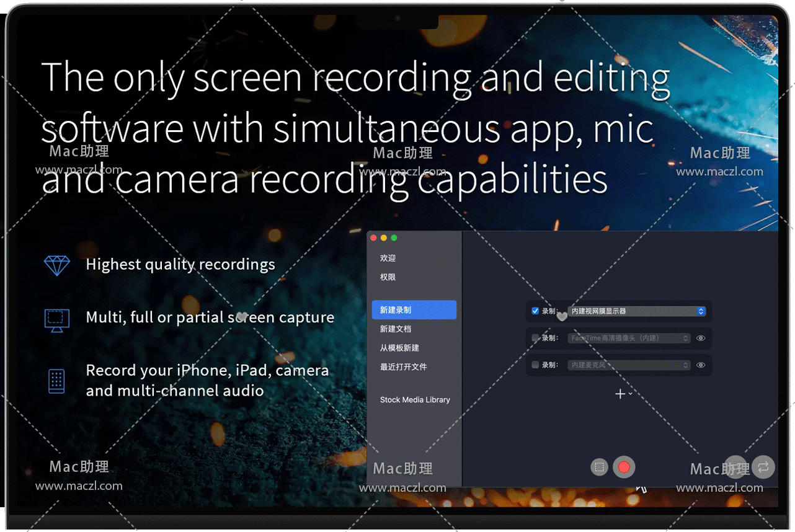Open Stock Media Library
The height and width of the screenshot is (532, 795).
click(x=415, y=400)
